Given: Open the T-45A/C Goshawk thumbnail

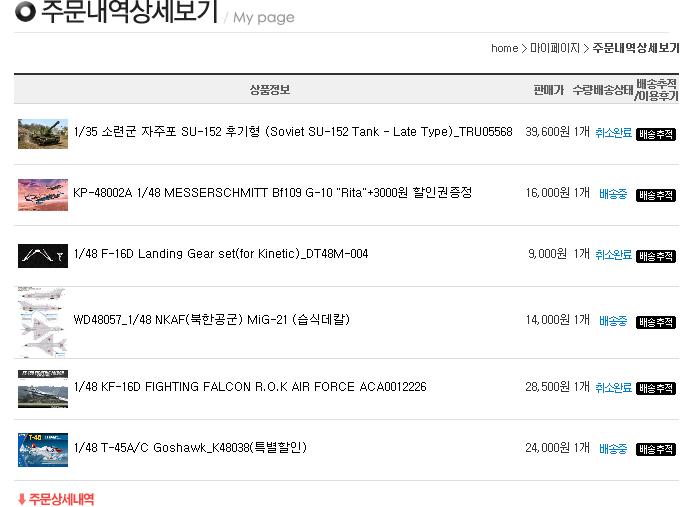Looking at the screenshot, I should pyautogui.click(x=43, y=449).
